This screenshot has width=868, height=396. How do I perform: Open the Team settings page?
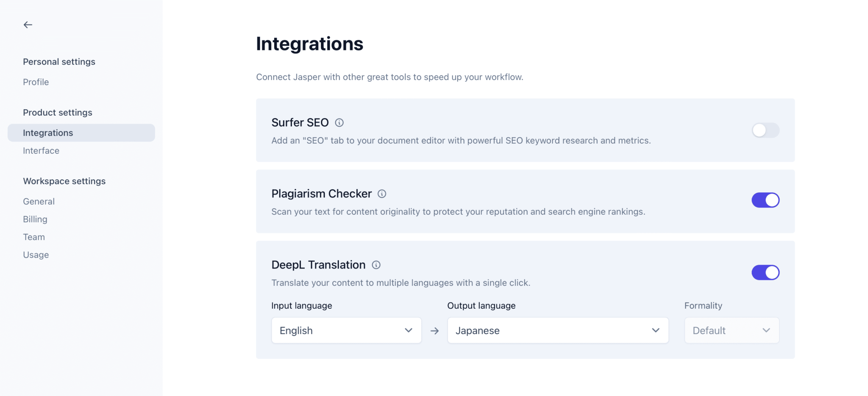click(34, 237)
